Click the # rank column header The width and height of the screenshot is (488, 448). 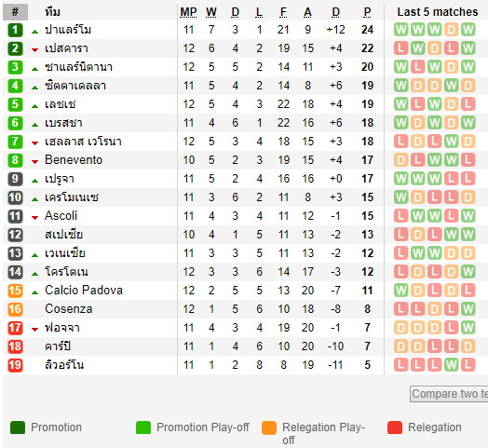coord(15,12)
